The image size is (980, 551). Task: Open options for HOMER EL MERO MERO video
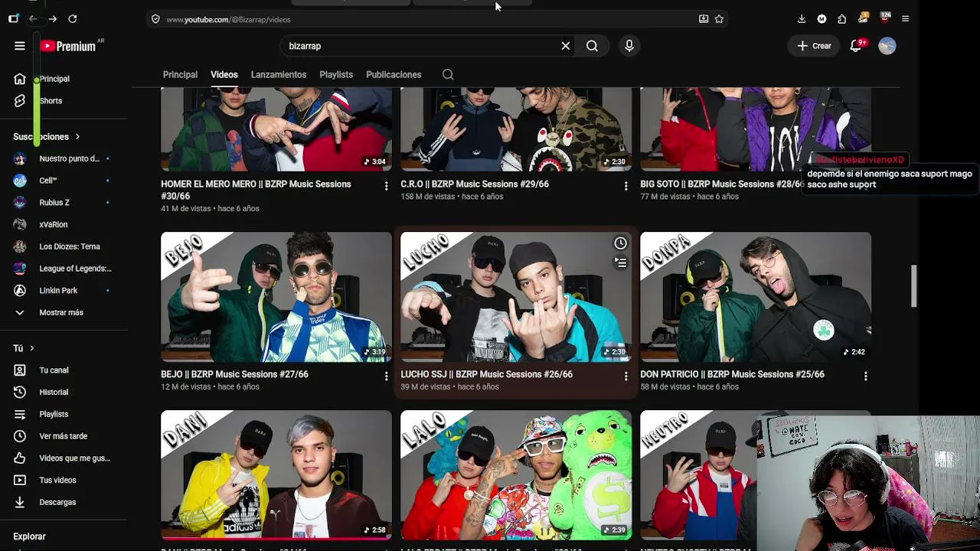pyautogui.click(x=386, y=186)
